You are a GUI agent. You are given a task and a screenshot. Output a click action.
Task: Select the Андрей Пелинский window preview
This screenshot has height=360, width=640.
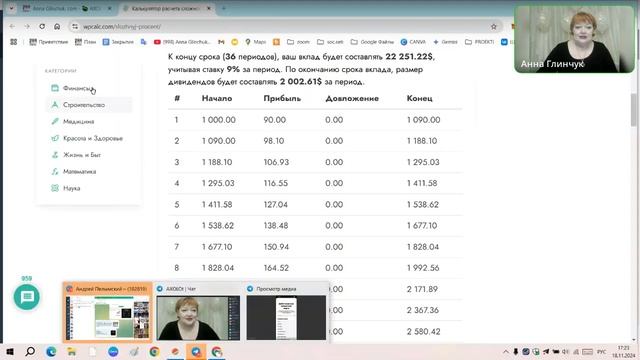[x=107, y=313]
